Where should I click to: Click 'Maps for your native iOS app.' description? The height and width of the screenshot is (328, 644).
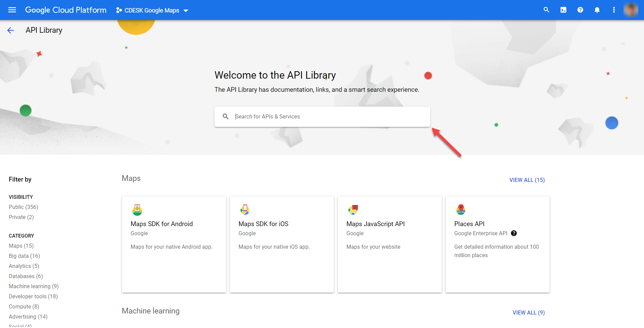pos(274,247)
